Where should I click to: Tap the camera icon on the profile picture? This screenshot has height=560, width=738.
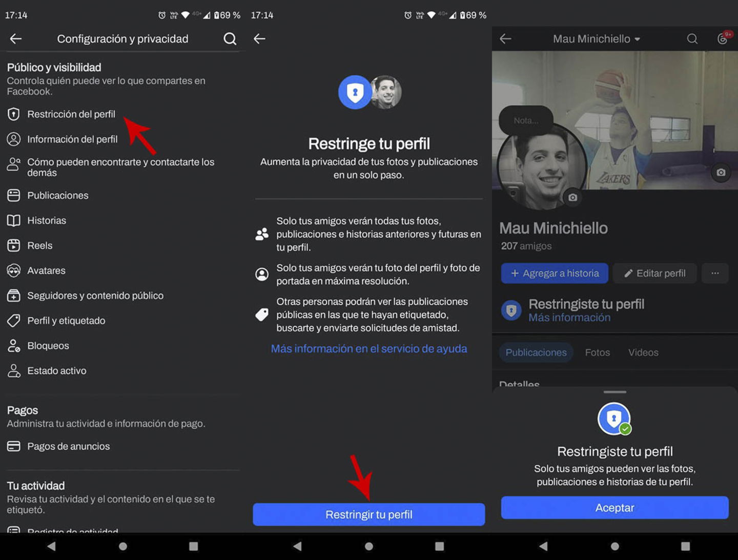(572, 197)
